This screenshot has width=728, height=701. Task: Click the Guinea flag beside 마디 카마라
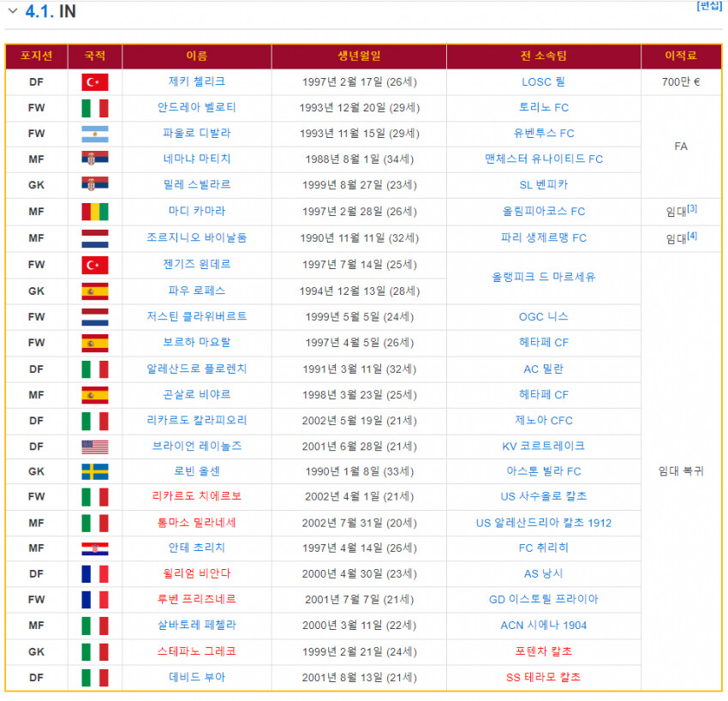pos(95,212)
